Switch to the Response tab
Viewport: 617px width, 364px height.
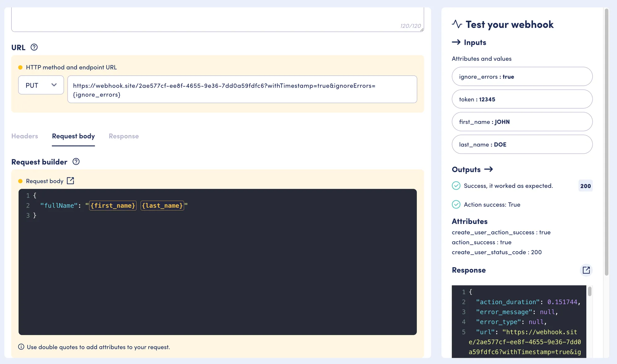tap(124, 136)
